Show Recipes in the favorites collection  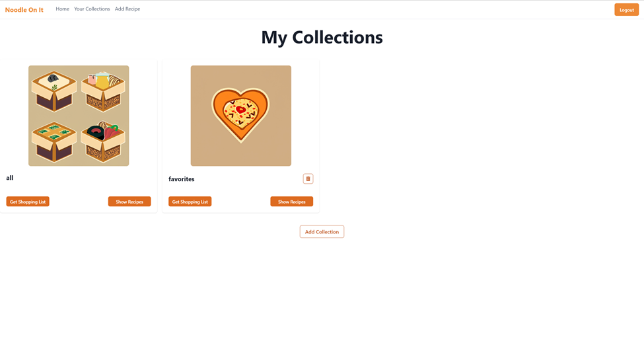(x=291, y=202)
